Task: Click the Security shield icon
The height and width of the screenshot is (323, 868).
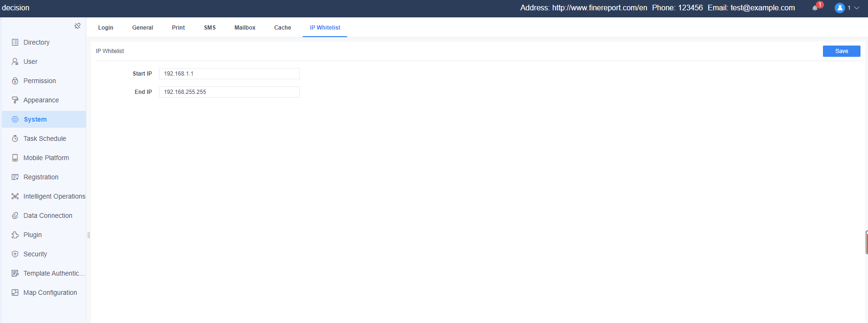Action: click(15, 254)
